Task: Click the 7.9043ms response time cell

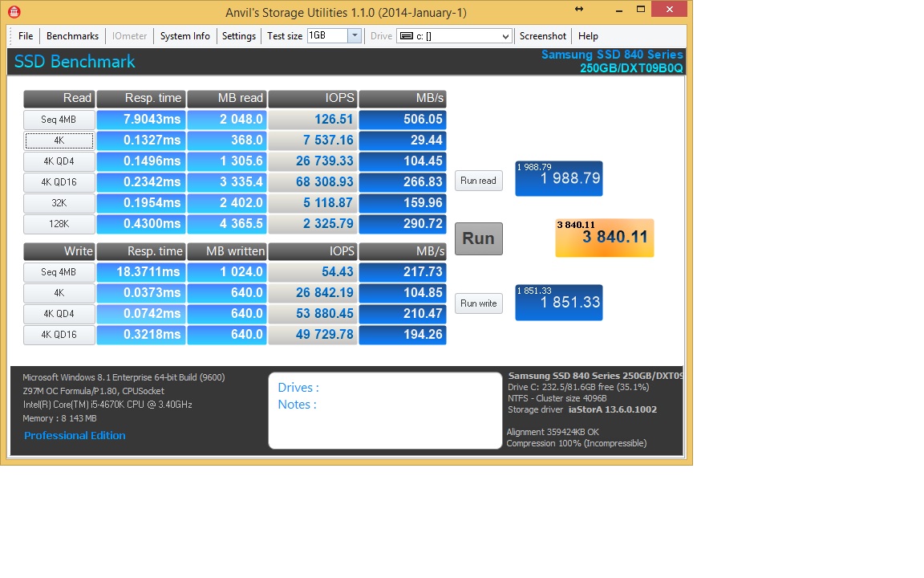Action: click(141, 119)
